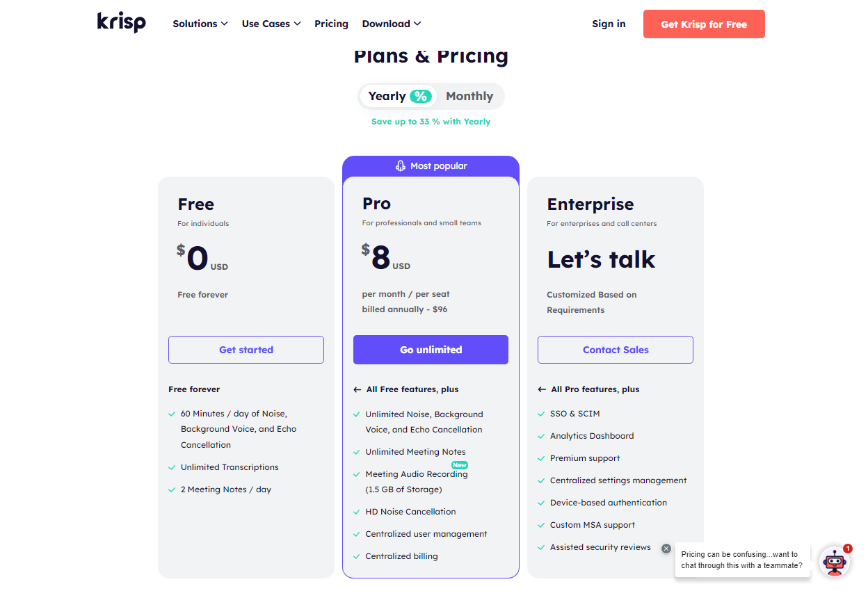Click the Krisp logo
The width and height of the screenshot is (868, 591).
pos(122,22)
